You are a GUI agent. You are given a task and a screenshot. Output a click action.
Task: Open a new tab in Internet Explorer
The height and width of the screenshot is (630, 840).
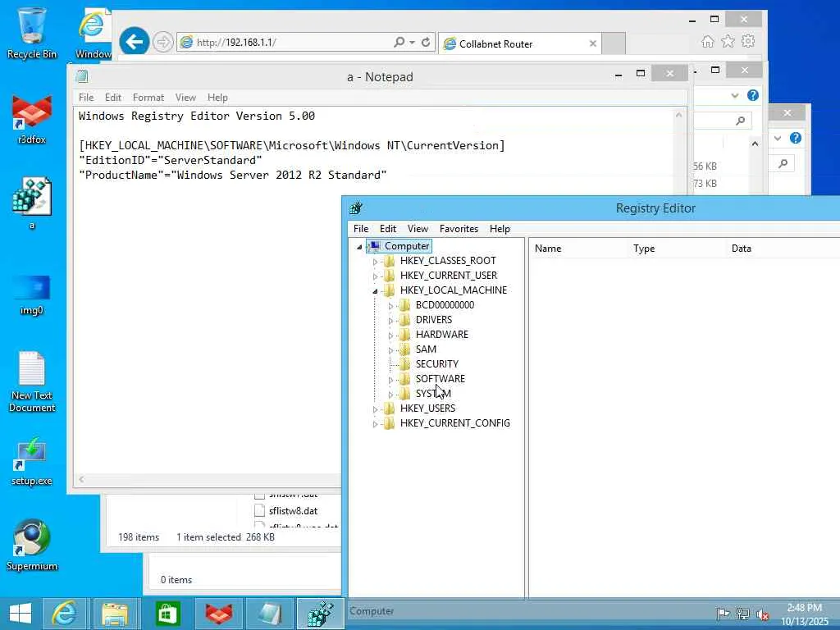click(x=614, y=44)
